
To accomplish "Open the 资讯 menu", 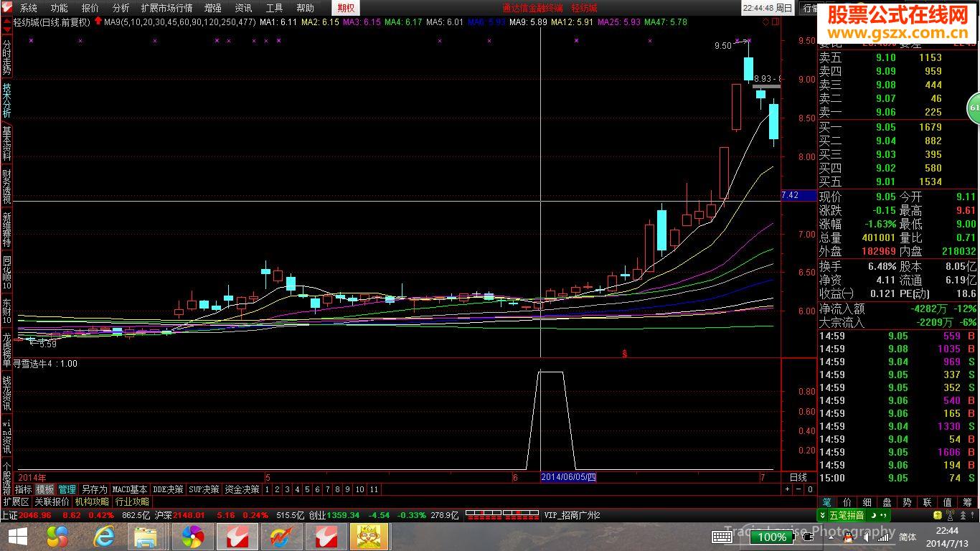I will [x=243, y=8].
